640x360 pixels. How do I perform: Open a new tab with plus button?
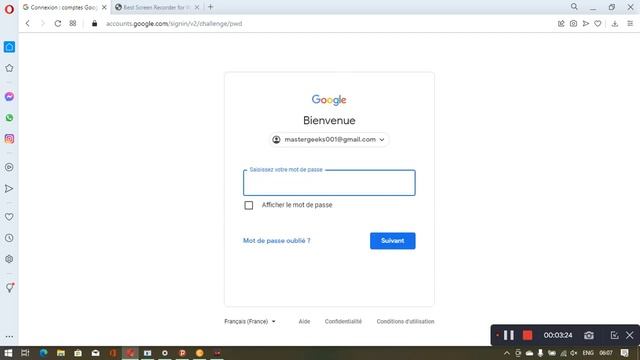[211, 7]
